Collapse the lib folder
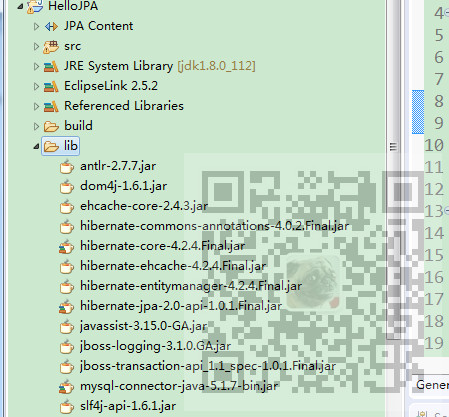The width and height of the screenshot is (449, 417). (36, 146)
